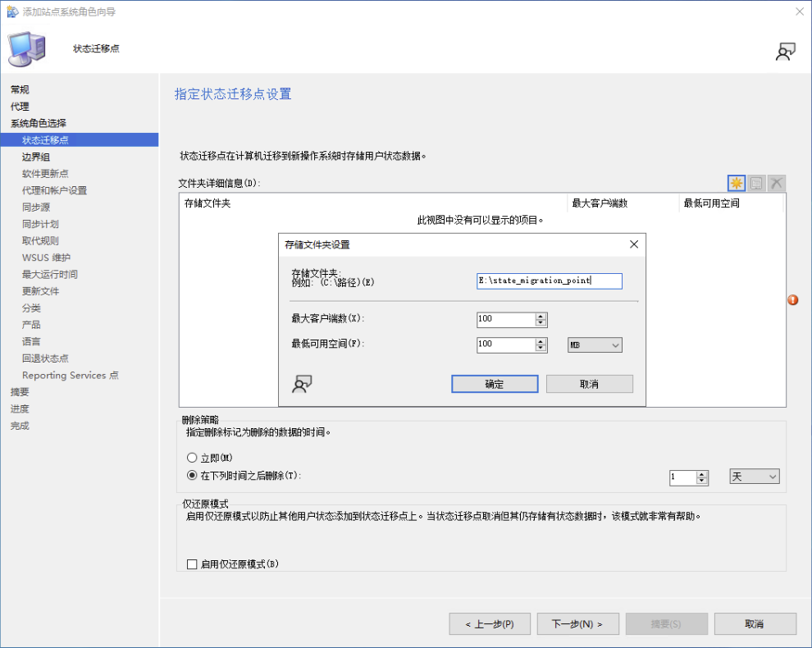Click the 存储文件夹 path input field
The height and width of the screenshot is (648, 812).
[x=550, y=281]
